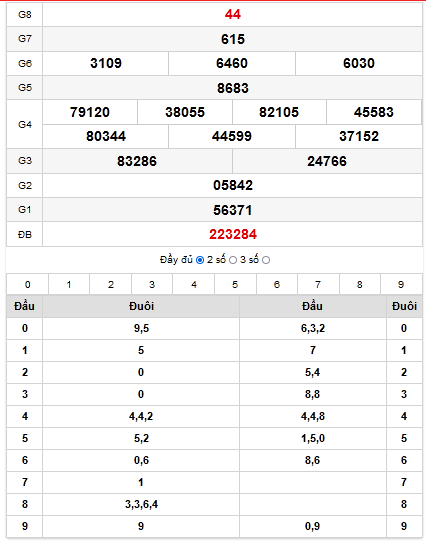Pick digit filter tab 6
Image resolution: width=426 pixels, height=541 pixels.
[x=277, y=284]
